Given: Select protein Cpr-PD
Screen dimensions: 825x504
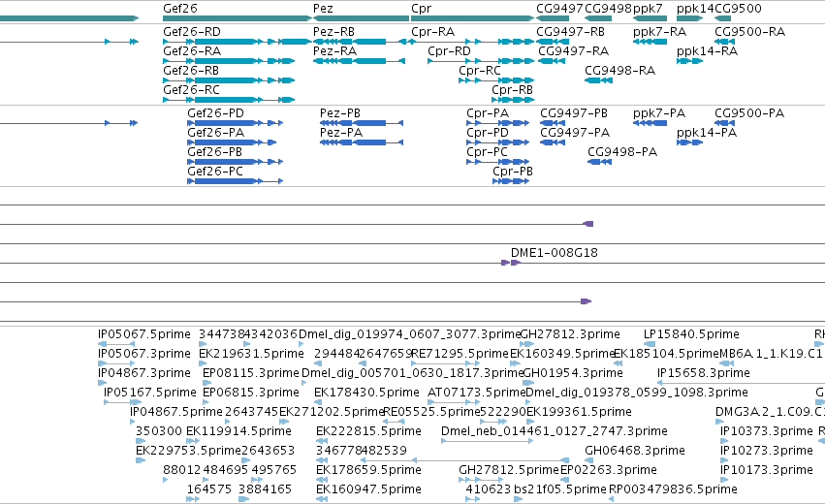Looking at the screenshot, I should click(x=497, y=142).
